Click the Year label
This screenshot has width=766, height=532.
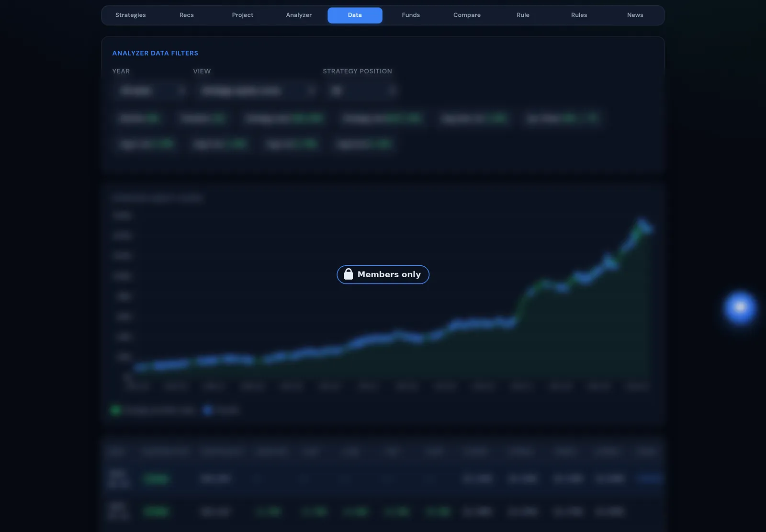pyautogui.click(x=121, y=71)
